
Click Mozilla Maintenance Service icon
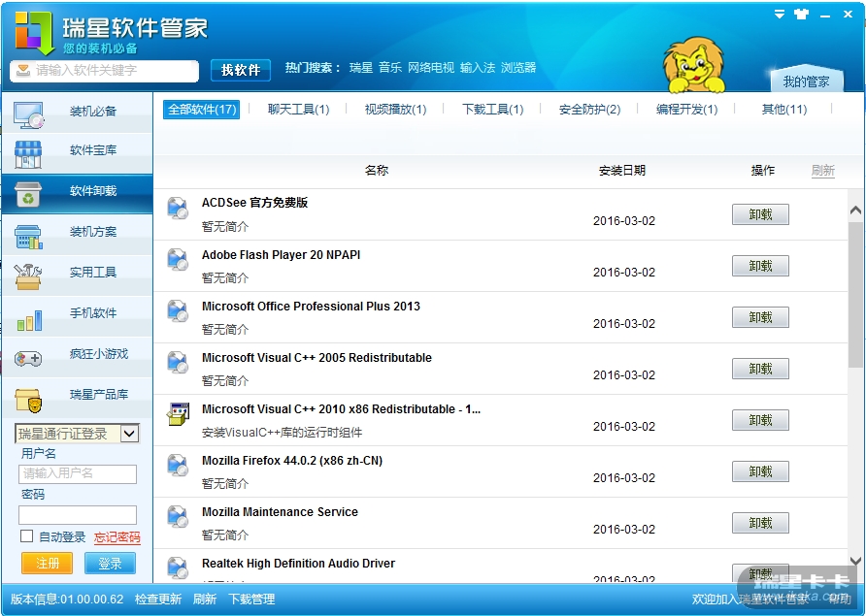point(178,517)
